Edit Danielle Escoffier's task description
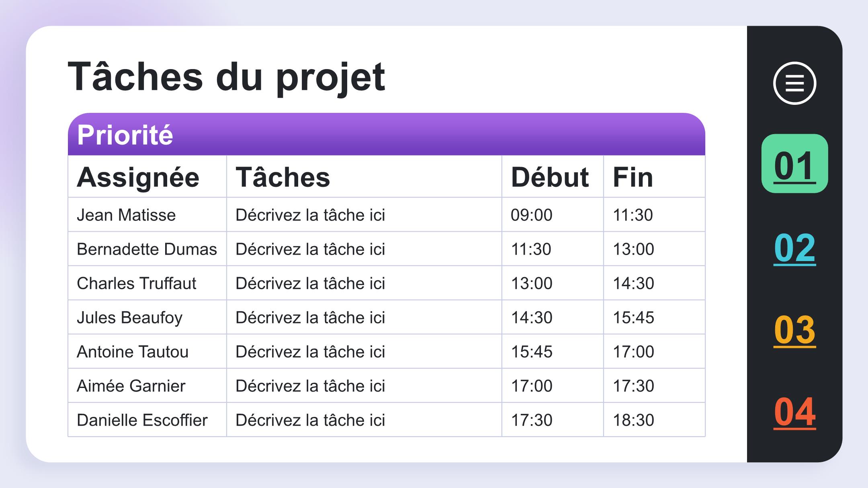The image size is (868, 488). tap(364, 420)
